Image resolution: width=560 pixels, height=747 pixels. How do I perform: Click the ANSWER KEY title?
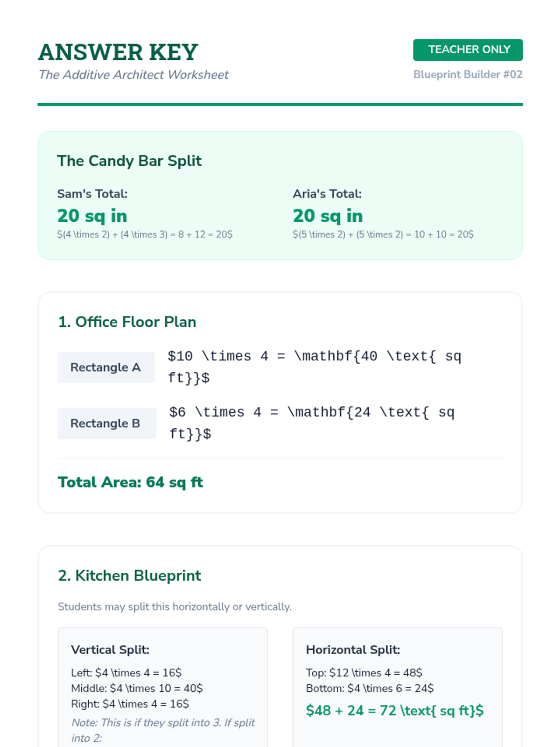pos(118,52)
